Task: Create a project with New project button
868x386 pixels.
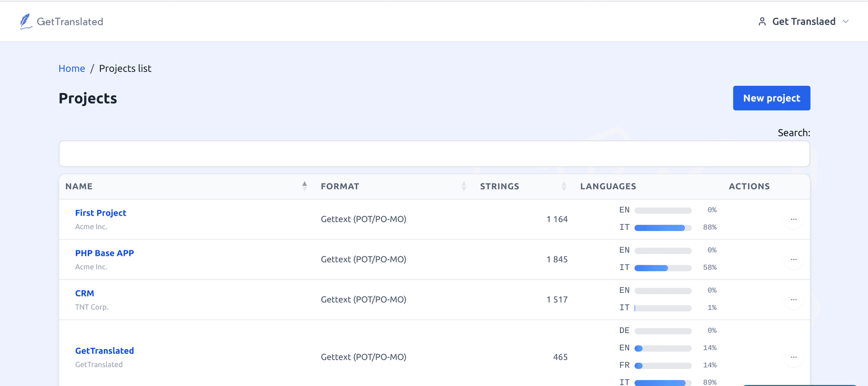Action: [772, 98]
